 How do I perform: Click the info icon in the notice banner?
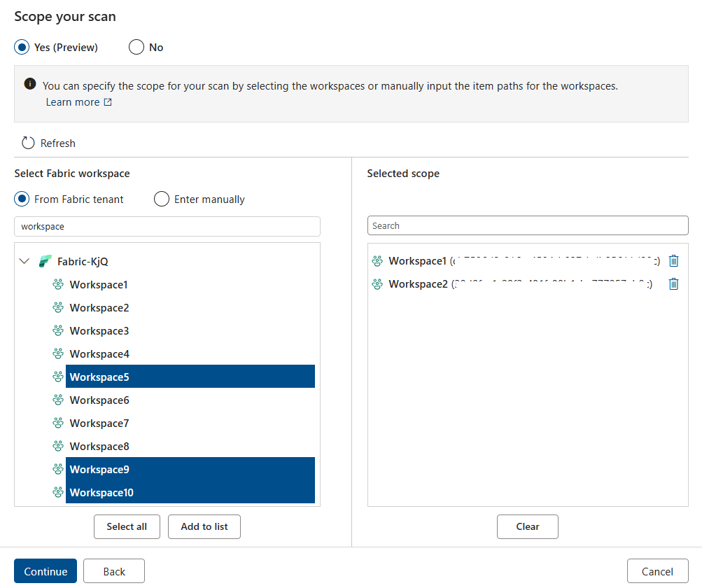click(x=29, y=83)
